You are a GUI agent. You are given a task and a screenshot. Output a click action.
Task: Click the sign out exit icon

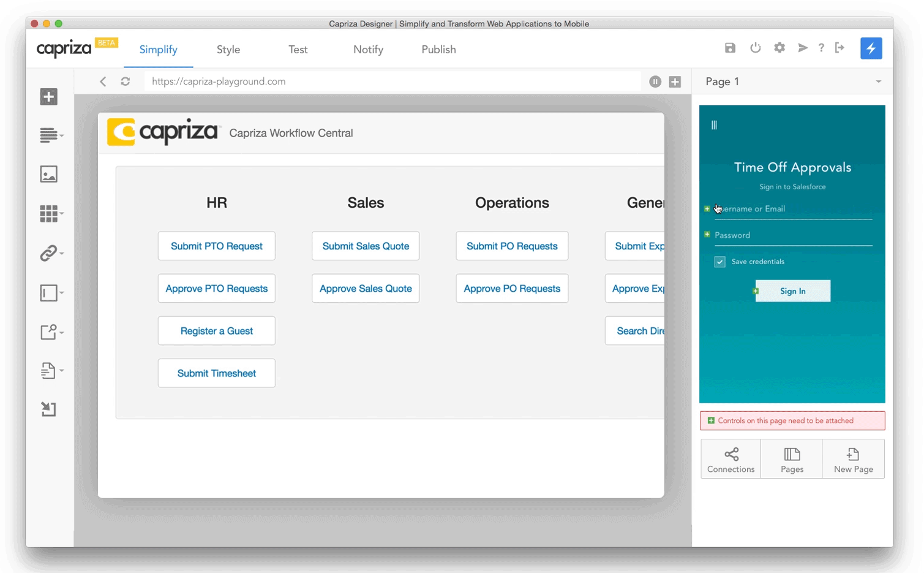click(x=839, y=48)
